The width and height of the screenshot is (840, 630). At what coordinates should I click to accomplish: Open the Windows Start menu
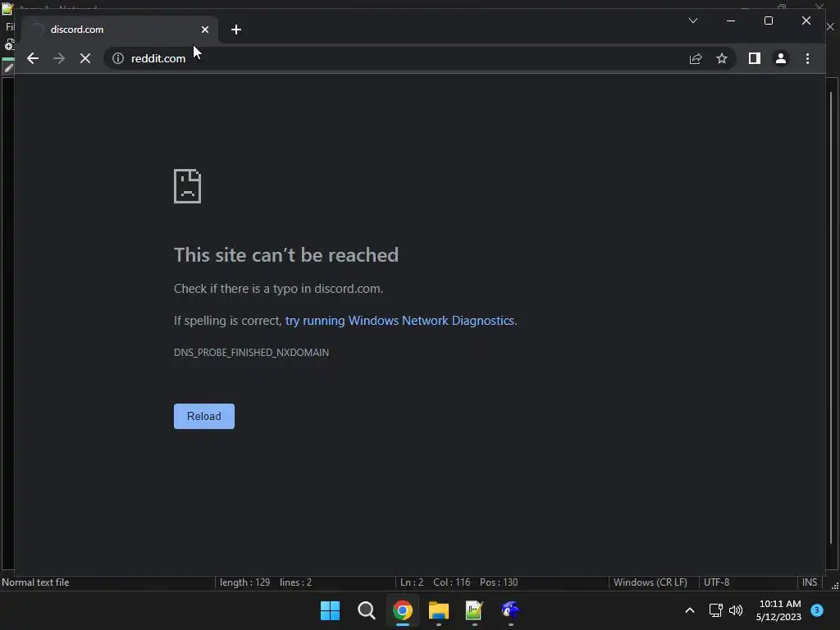point(330,610)
